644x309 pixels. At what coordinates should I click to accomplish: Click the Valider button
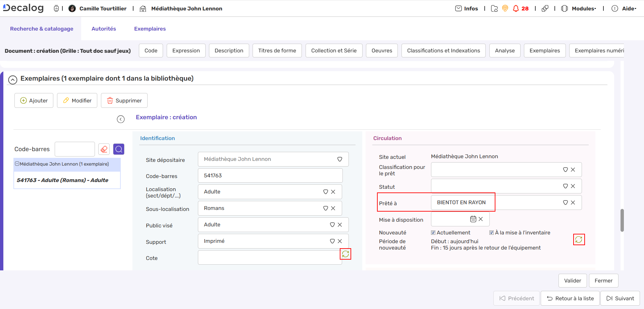coord(572,281)
